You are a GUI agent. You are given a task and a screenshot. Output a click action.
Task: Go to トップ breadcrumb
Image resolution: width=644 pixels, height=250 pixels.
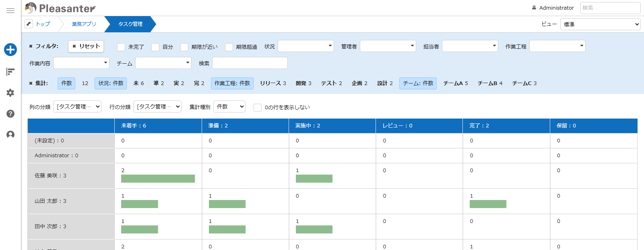pos(43,24)
